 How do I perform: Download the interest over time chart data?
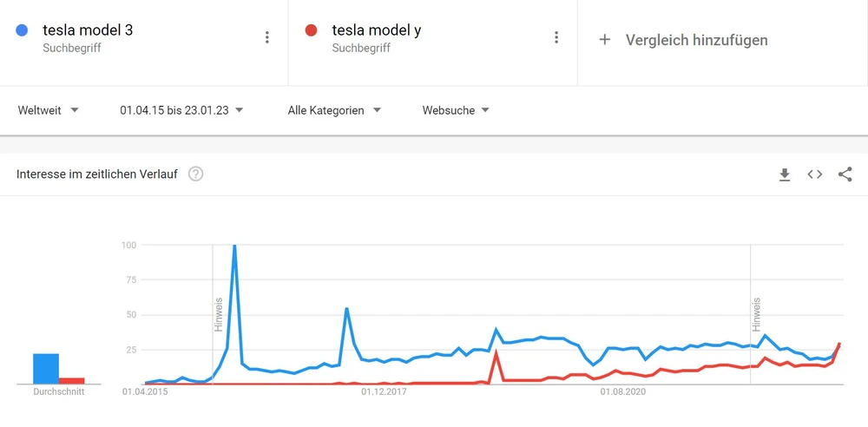point(785,174)
